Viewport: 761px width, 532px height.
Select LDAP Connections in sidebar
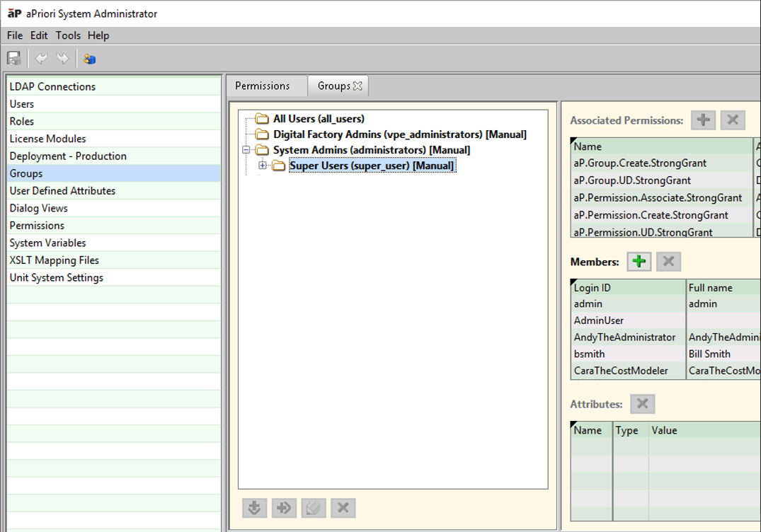tap(113, 86)
